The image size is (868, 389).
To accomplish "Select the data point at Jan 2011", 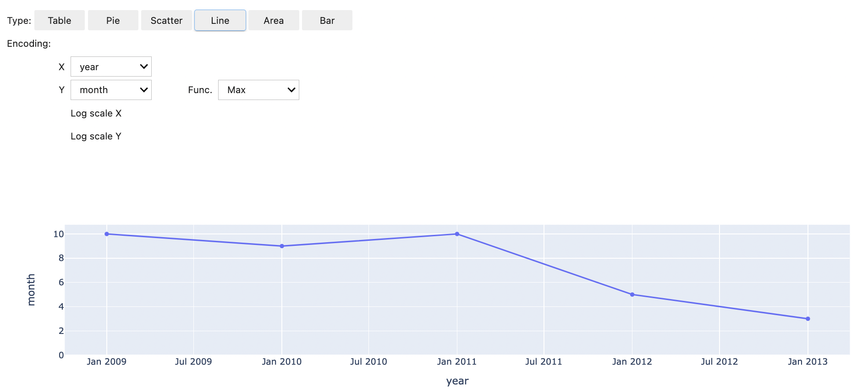I will click(x=457, y=234).
